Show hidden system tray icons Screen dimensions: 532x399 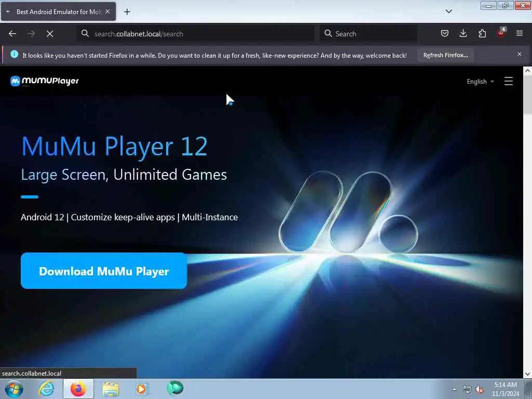point(454,389)
